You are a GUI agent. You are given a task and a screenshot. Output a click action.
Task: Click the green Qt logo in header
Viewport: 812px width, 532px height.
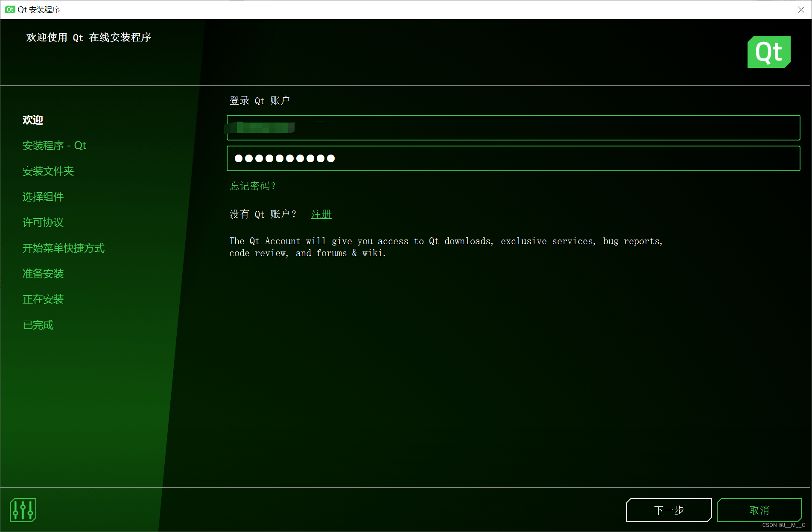[769, 52]
